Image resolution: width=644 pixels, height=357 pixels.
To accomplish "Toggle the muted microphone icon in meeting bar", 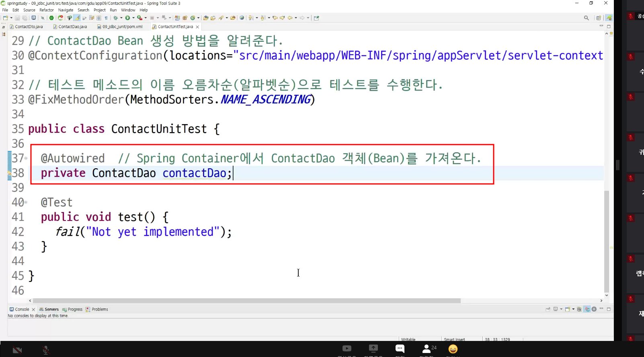I will pyautogui.click(x=46, y=350).
